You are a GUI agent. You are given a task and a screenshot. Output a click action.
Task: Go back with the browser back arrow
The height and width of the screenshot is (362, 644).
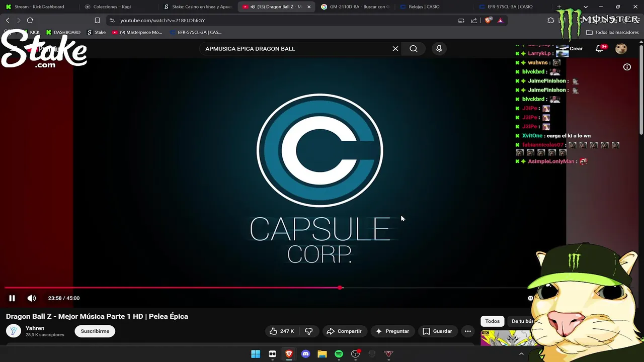(8, 20)
